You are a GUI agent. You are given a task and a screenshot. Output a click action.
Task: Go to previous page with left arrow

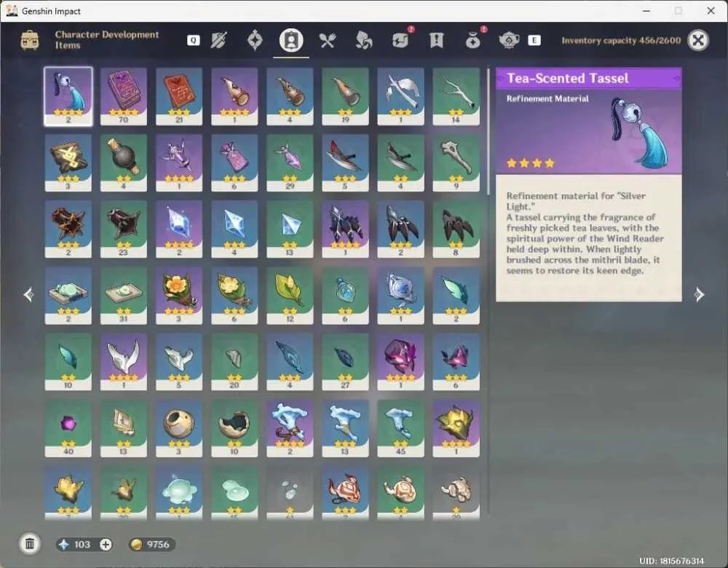pyautogui.click(x=28, y=294)
